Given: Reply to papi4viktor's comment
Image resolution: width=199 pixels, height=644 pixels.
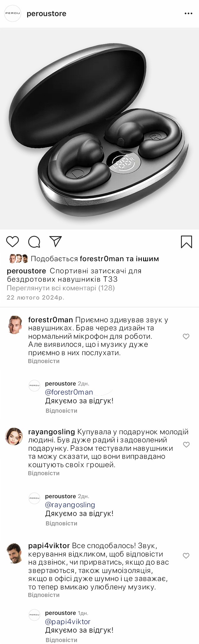Looking at the screenshot, I should [x=44, y=595].
